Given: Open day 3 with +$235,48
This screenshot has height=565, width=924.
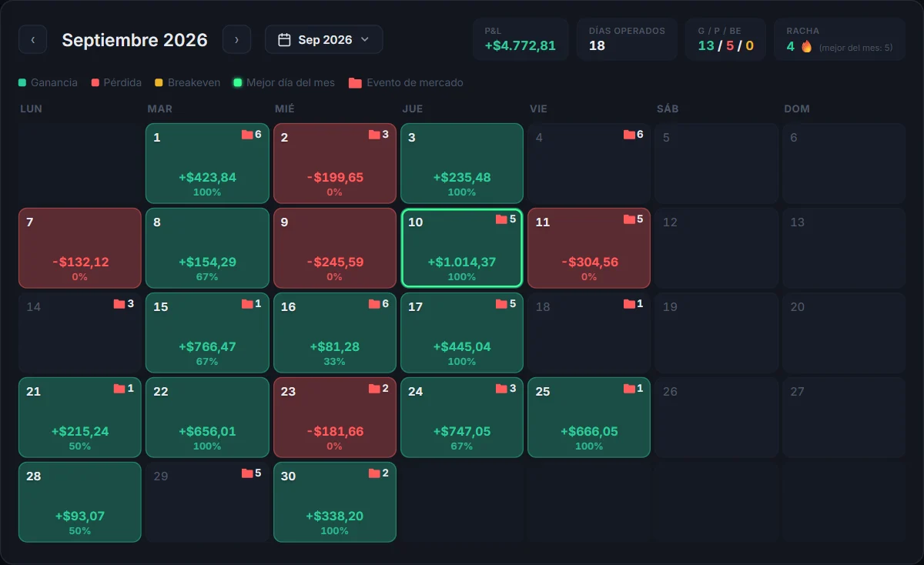Looking at the screenshot, I should click(x=462, y=163).
